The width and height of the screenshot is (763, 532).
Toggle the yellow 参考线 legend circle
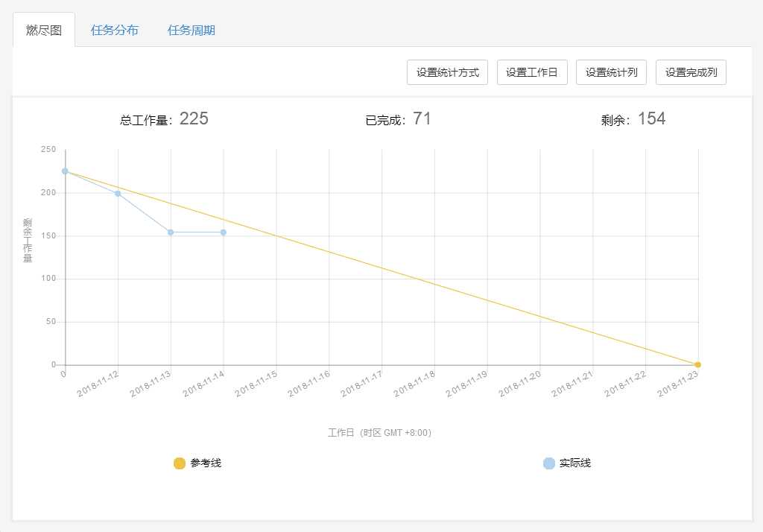pyautogui.click(x=180, y=463)
